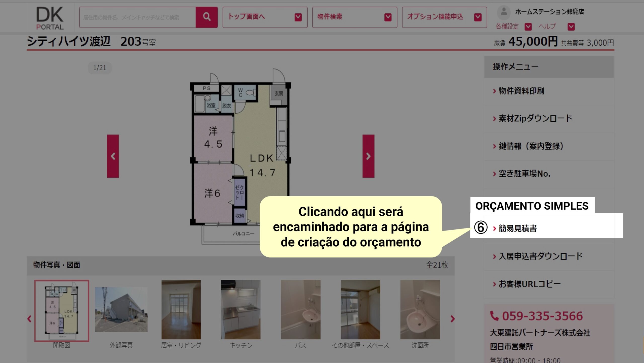Select the 外観写真 exterior thumbnail
This screenshot has width=644, height=363.
(121, 310)
